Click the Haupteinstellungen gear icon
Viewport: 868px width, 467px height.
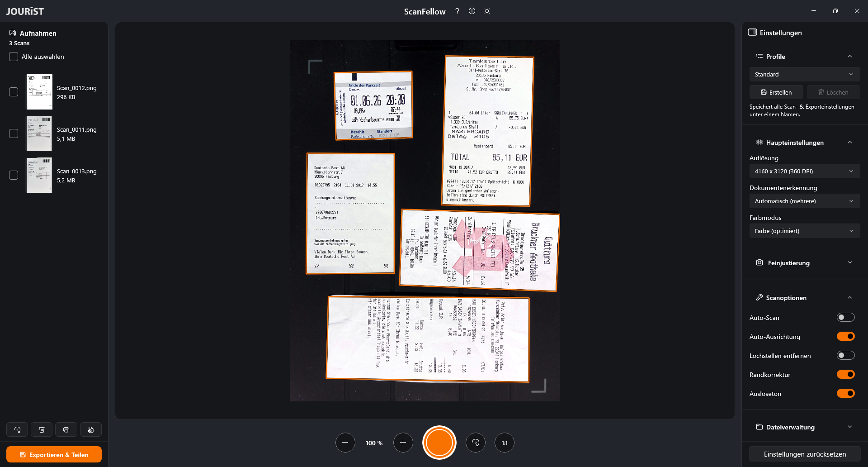coord(759,143)
